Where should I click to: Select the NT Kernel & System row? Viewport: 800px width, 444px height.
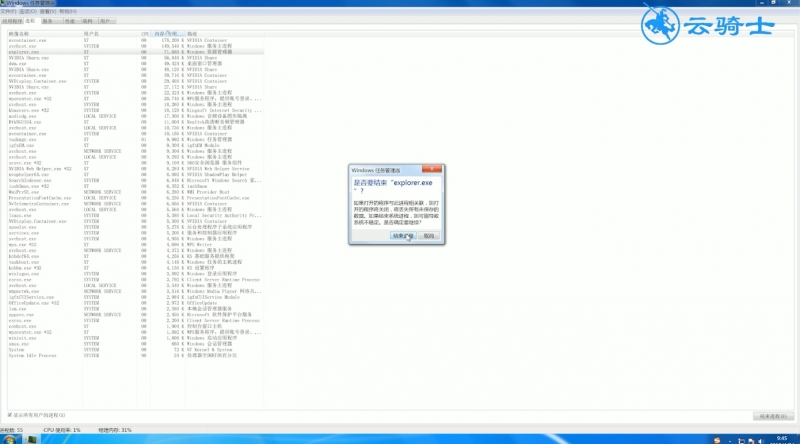[135, 350]
